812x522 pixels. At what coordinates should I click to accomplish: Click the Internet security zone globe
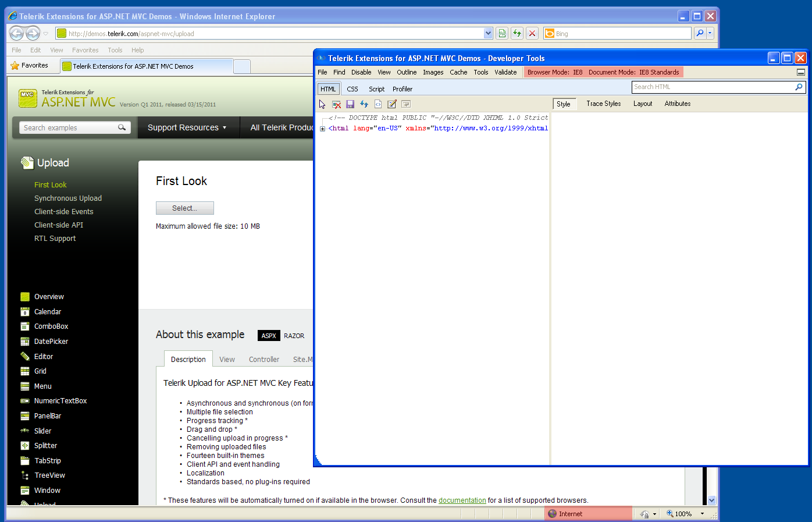[x=553, y=514]
